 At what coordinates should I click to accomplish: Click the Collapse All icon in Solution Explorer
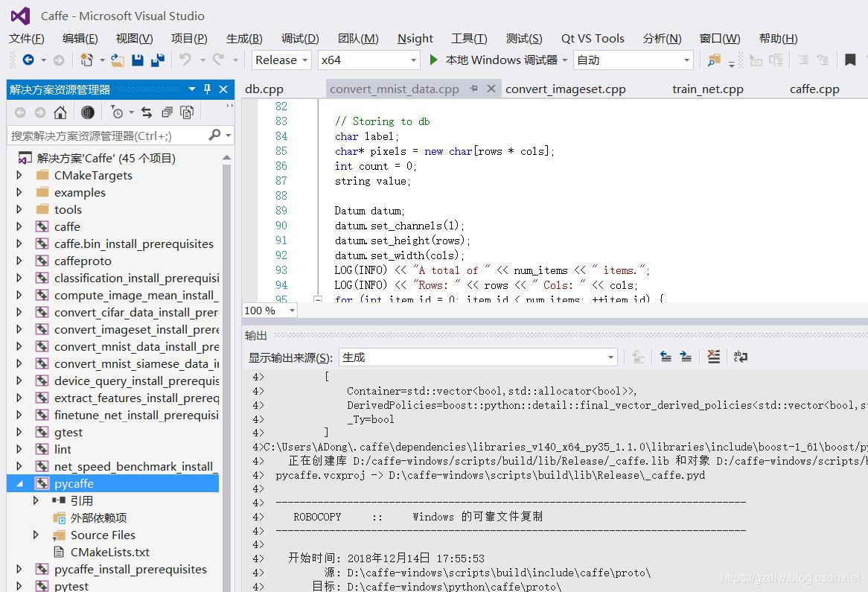[167, 113]
